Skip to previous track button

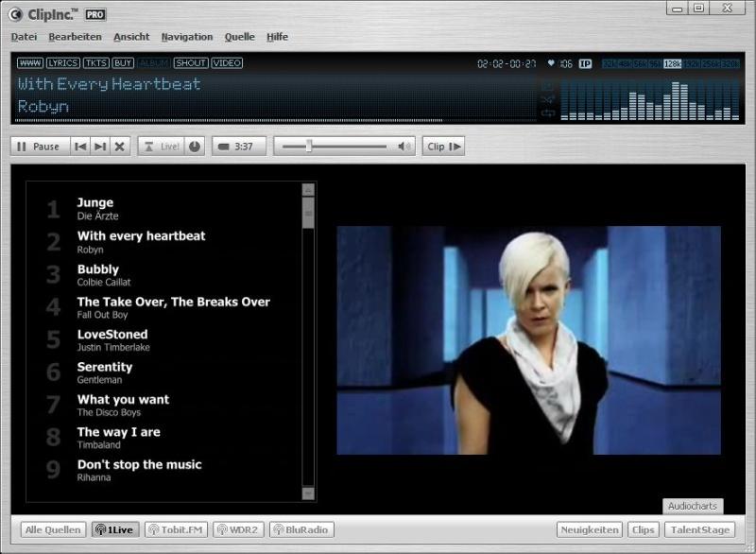[80, 147]
